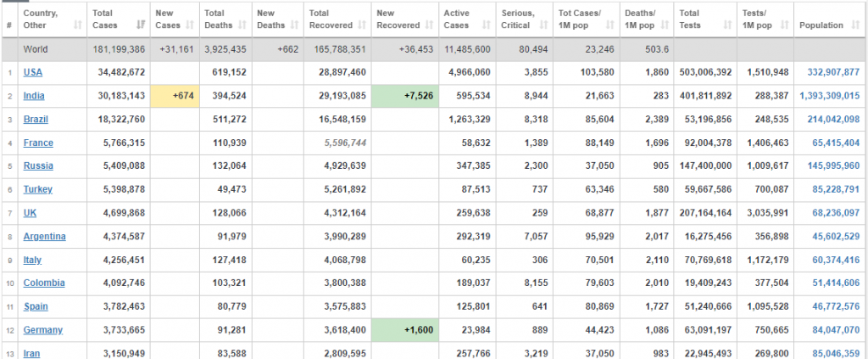Open Colombia population link 51,414,606
Image resolution: width=868 pixels, height=359 pixels.
pyautogui.click(x=837, y=283)
